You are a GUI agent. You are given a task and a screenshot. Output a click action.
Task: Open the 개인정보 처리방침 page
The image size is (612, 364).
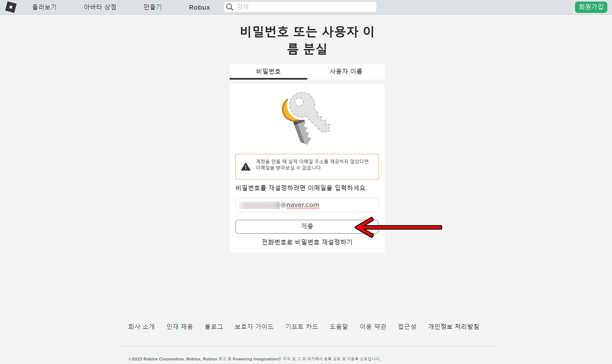[453, 326]
